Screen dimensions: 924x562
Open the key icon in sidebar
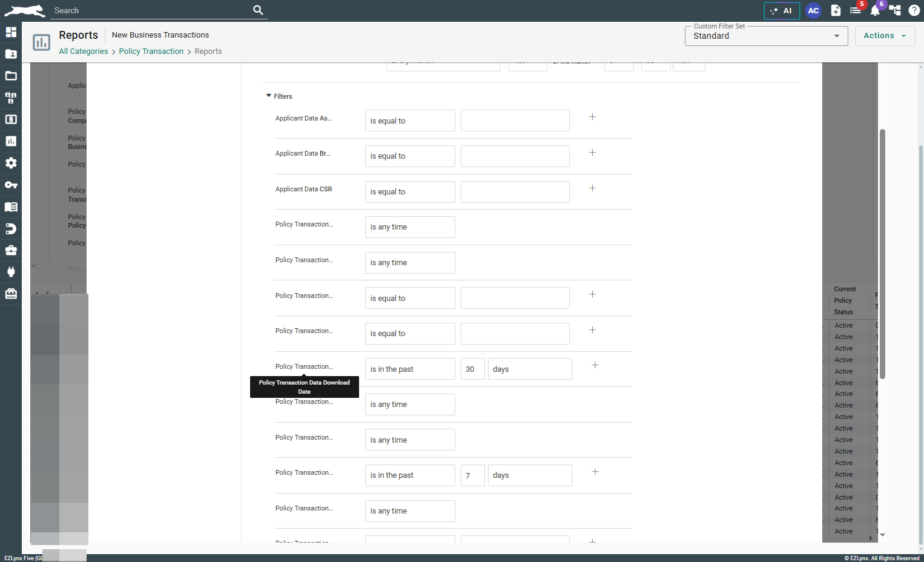click(x=11, y=185)
